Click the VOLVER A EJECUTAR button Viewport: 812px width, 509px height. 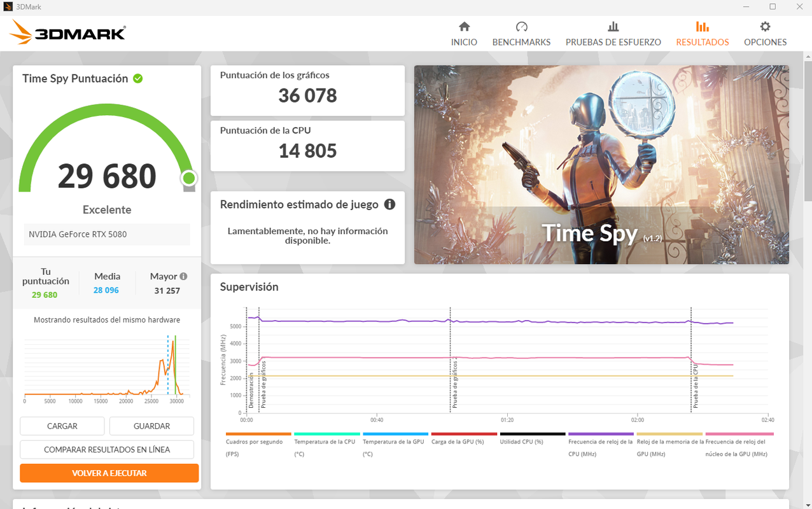point(109,473)
